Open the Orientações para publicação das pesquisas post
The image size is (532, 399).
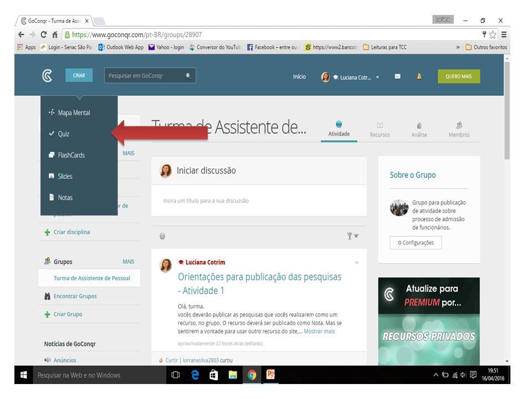(x=259, y=284)
